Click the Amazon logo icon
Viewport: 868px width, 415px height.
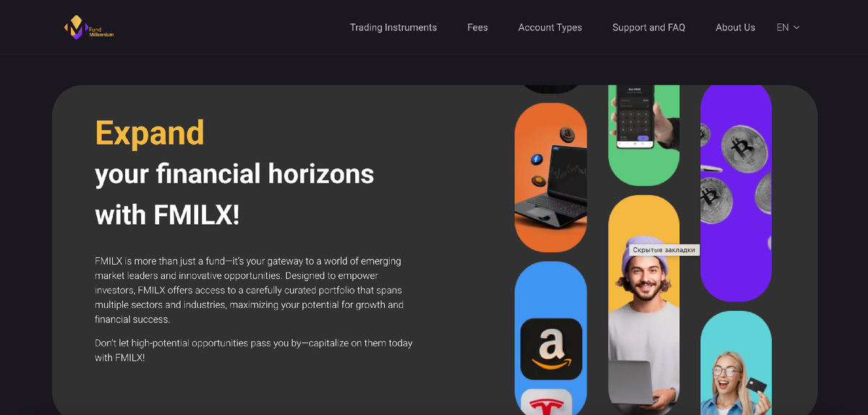tap(551, 348)
